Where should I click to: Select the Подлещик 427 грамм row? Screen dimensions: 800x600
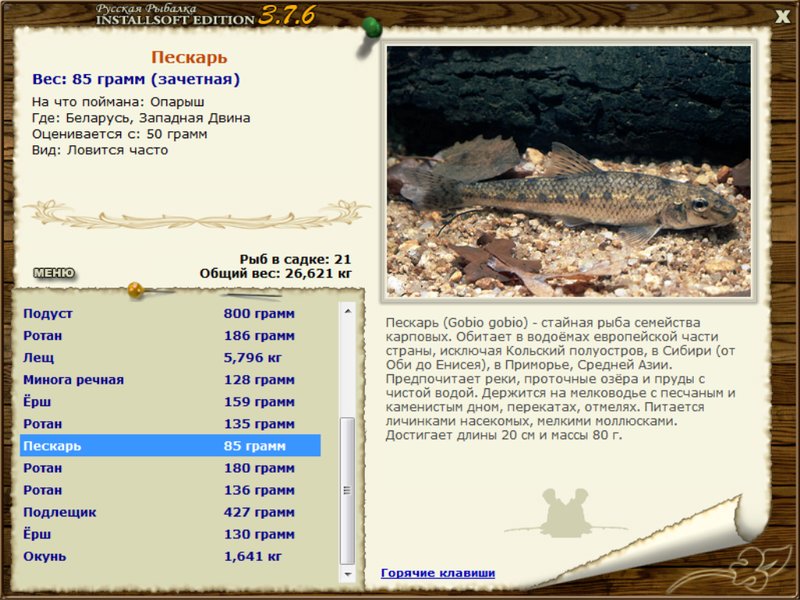[170, 512]
